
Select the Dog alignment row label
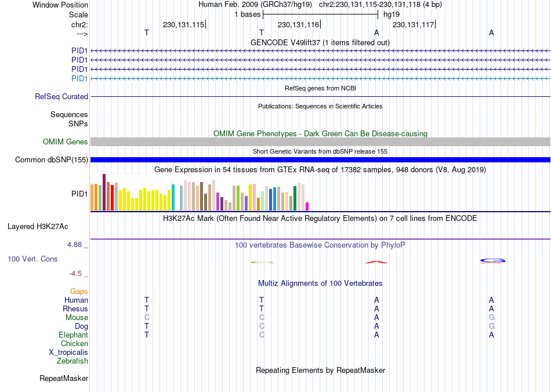(82, 326)
